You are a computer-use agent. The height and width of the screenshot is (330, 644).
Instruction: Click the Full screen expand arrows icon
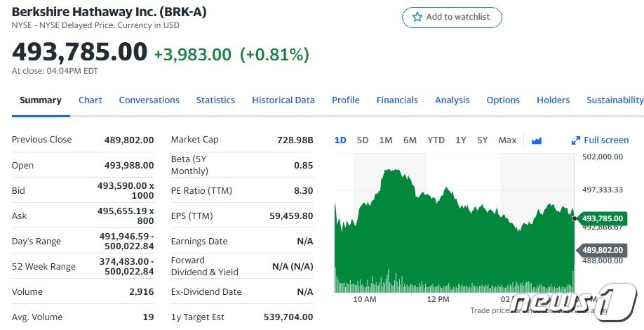point(576,140)
